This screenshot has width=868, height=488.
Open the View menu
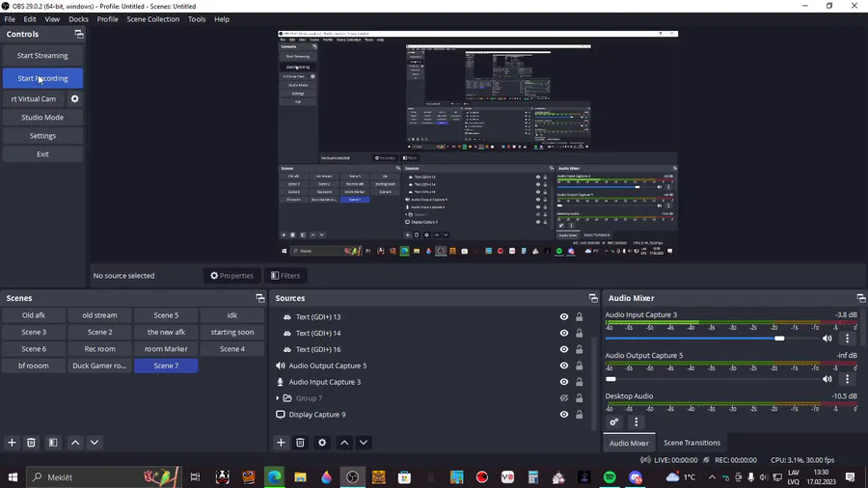click(x=52, y=19)
